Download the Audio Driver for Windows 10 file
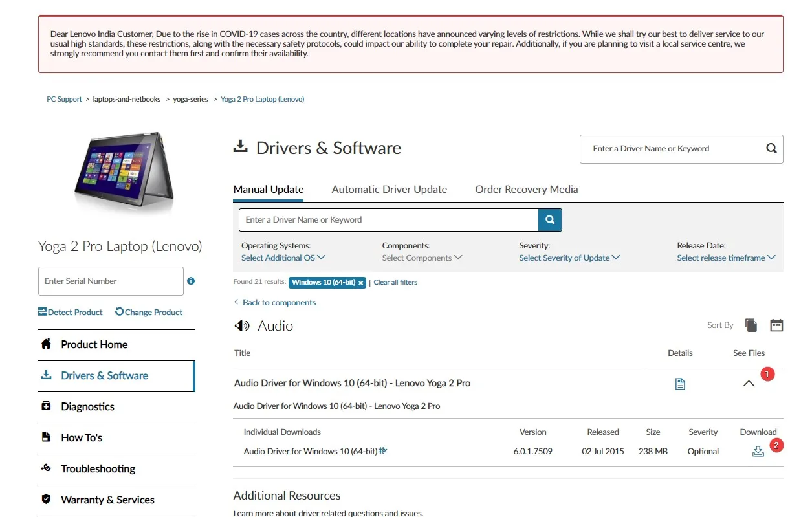812x517 pixels. click(x=758, y=451)
